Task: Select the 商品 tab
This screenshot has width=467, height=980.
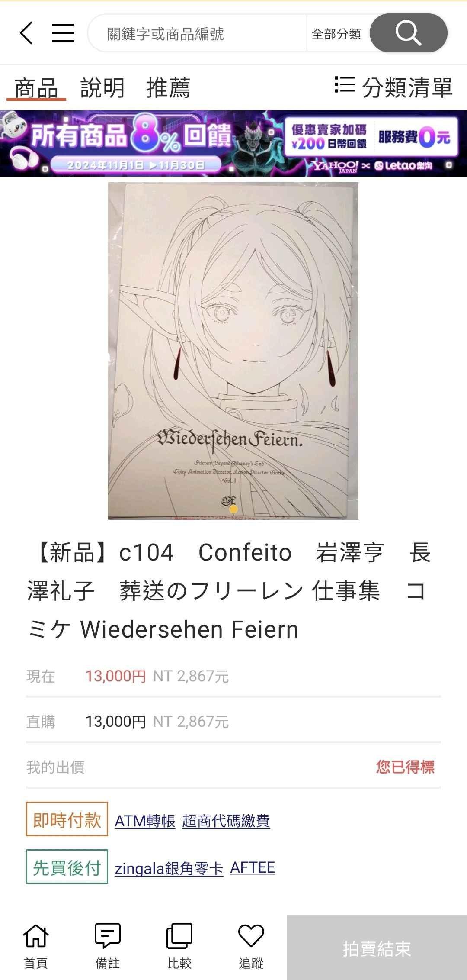Action: (36, 88)
